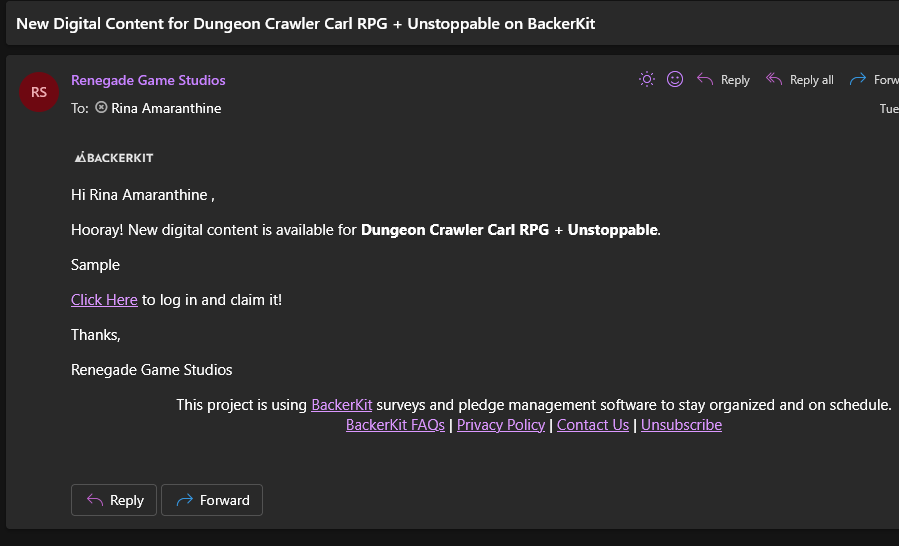Click the email subject line text
The image size is (899, 546).
[306, 24]
